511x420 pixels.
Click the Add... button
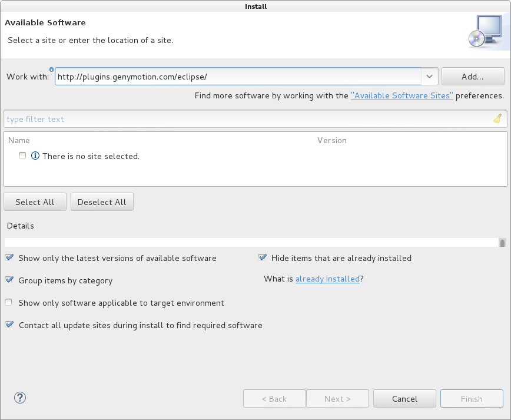tap(473, 77)
